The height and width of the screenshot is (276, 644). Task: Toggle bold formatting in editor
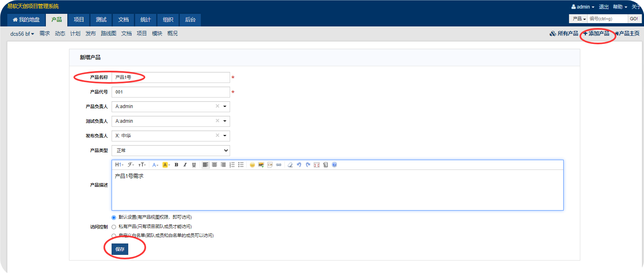[176, 165]
